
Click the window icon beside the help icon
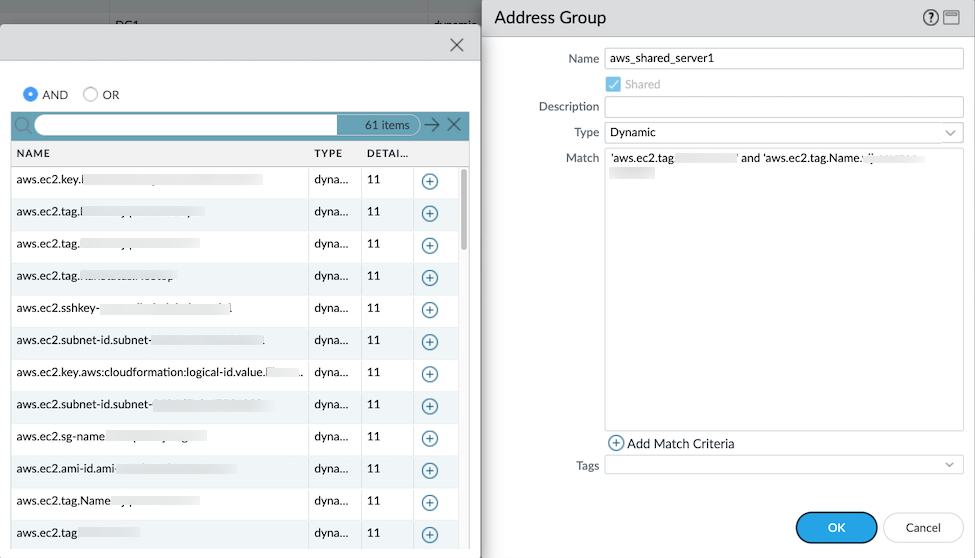coord(951,18)
